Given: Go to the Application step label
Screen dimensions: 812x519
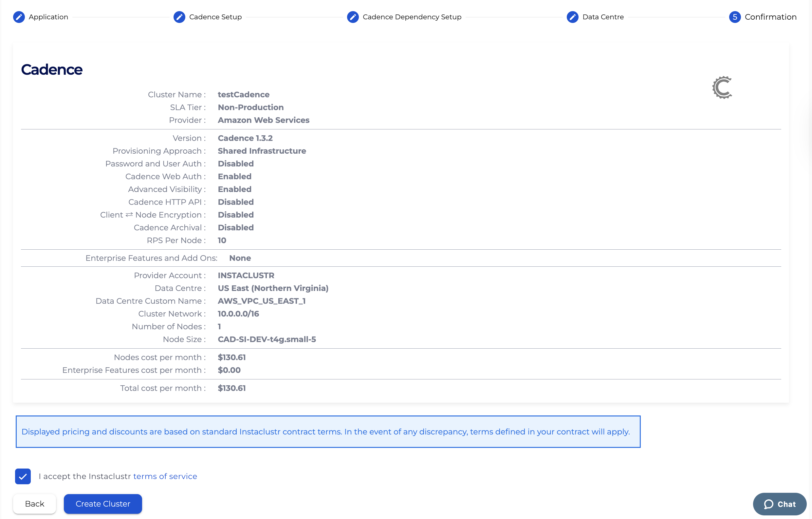Looking at the screenshot, I should [x=48, y=17].
